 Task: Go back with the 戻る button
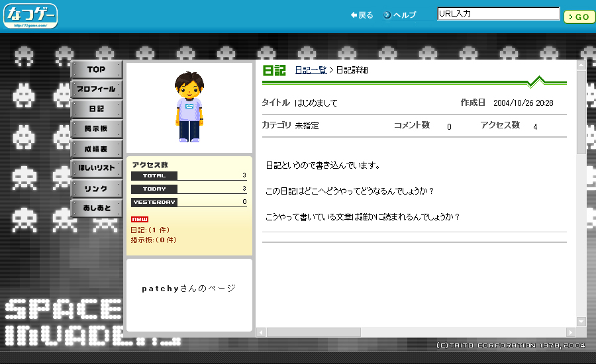point(362,15)
